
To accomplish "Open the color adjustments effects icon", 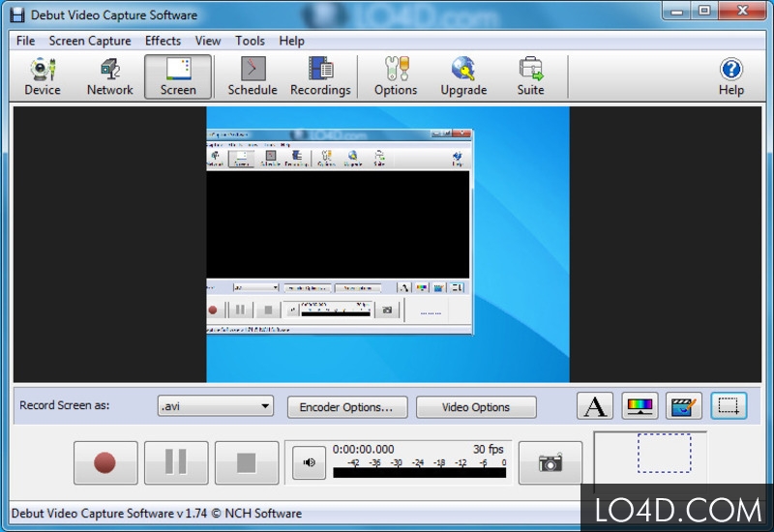I will click(x=640, y=406).
